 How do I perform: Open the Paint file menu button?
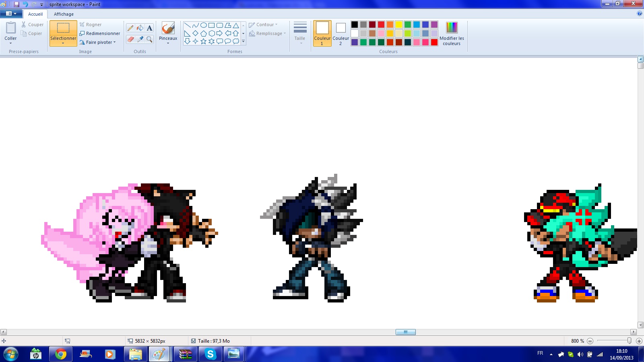[x=11, y=13]
